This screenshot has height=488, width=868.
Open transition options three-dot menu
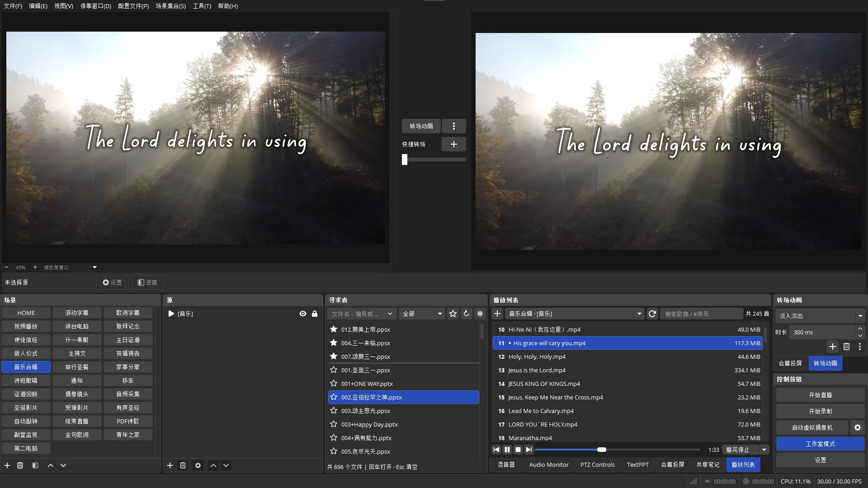click(x=454, y=126)
